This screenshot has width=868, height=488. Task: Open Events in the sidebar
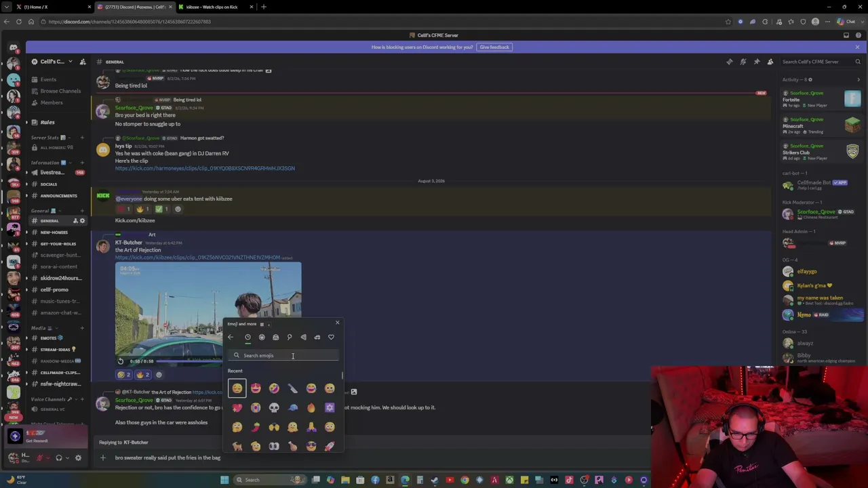48,79
